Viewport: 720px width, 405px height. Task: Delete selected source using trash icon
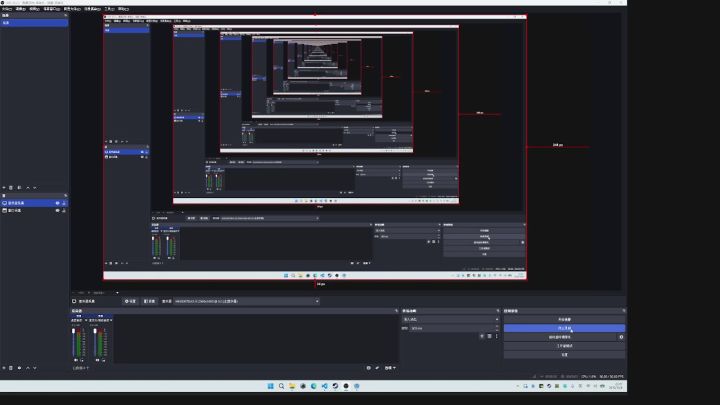coord(11,368)
